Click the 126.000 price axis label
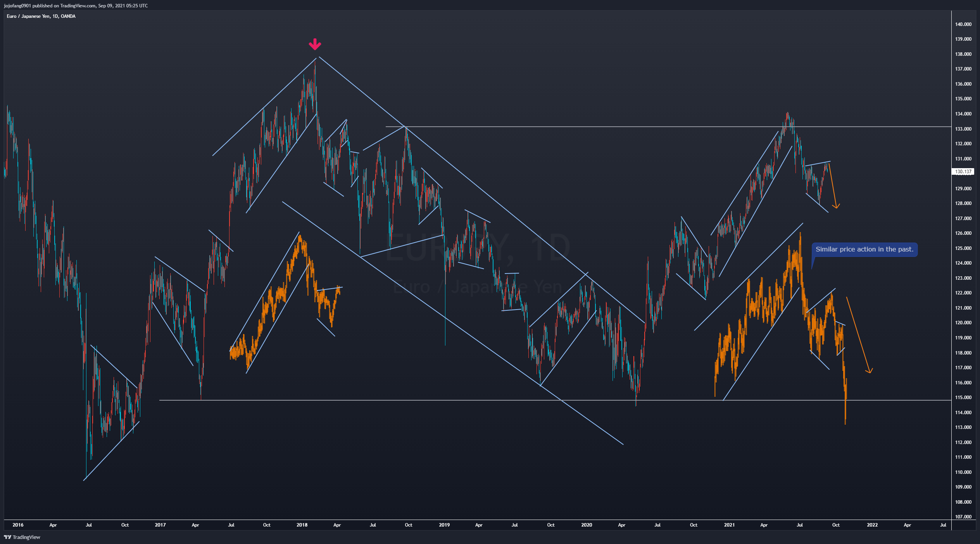The width and height of the screenshot is (980, 544). pyautogui.click(x=963, y=233)
